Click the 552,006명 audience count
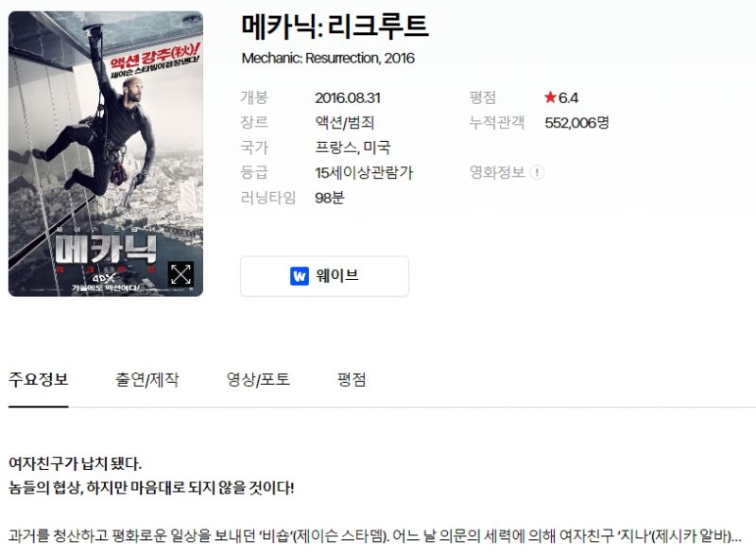 point(576,123)
